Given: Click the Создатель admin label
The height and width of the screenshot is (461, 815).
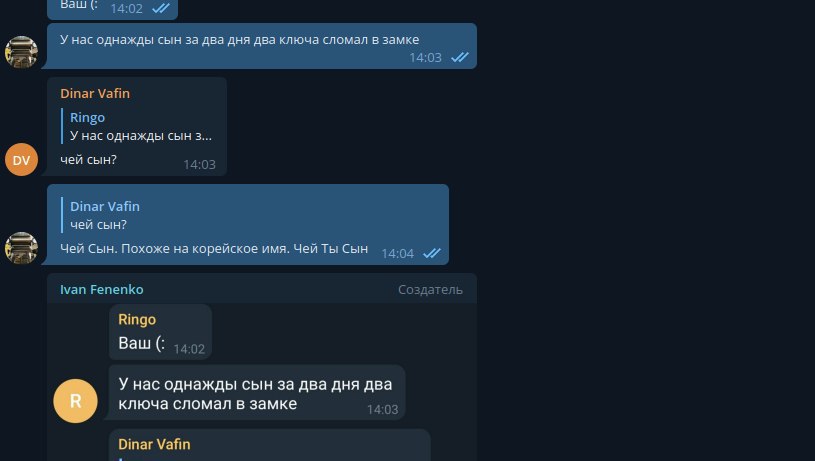Looking at the screenshot, I should (x=430, y=289).
